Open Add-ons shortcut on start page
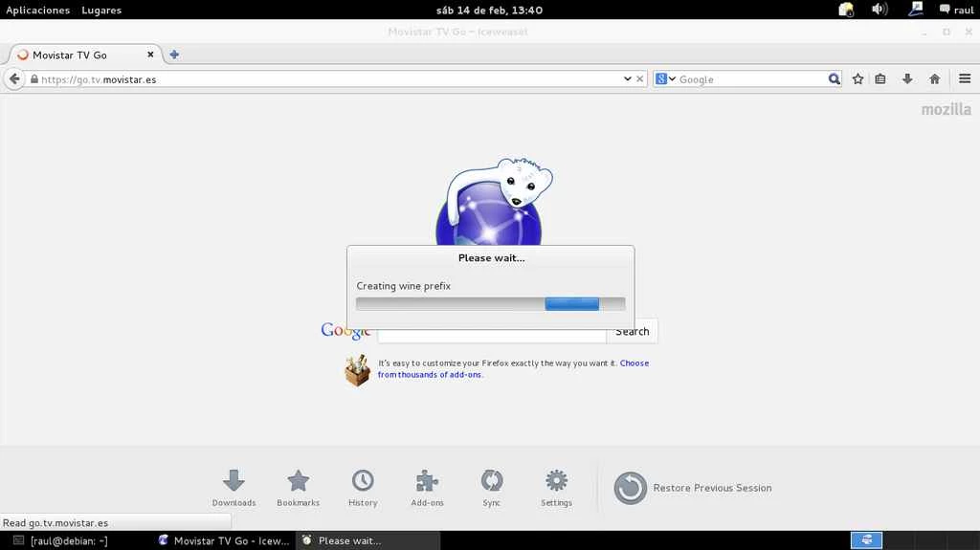This screenshot has height=550, width=980. [x=427, y=488]
